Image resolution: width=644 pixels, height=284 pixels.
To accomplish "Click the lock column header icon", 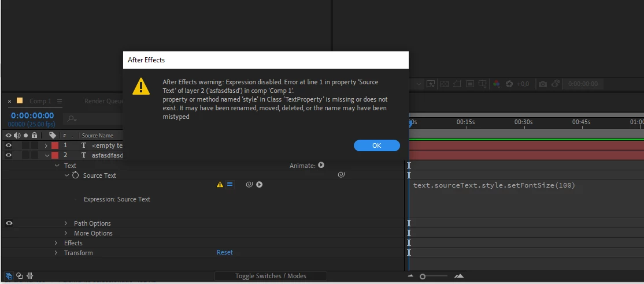I will tap(35, 135).
